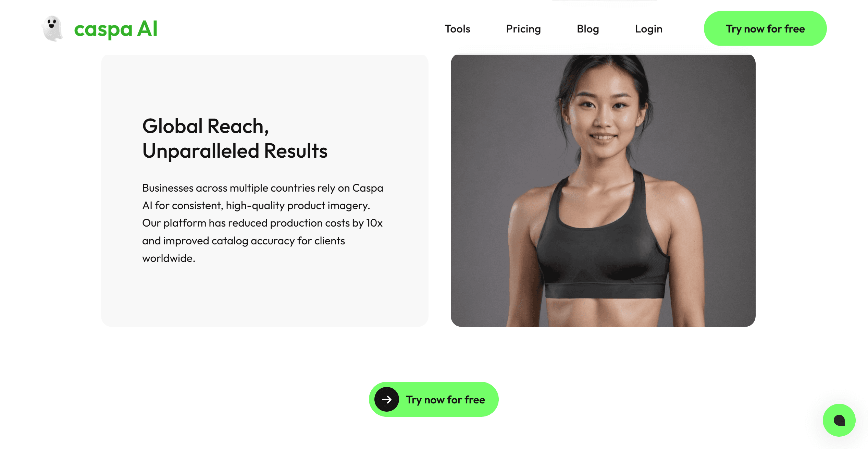Open the green chat bubble launcher
Screen dimensions: 868x449
[839, 420]
